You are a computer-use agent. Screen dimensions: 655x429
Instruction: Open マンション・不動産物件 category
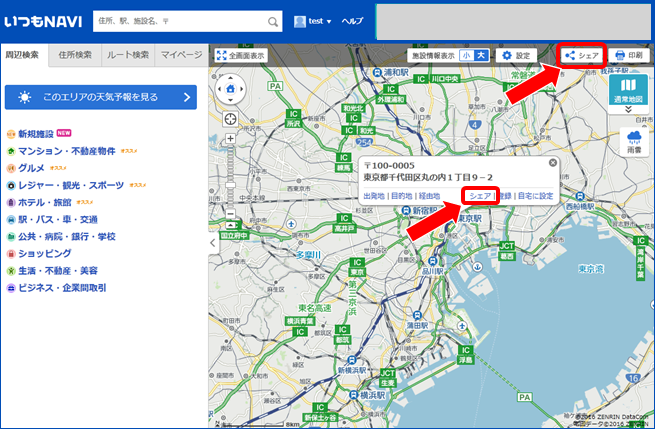point(66,151)
